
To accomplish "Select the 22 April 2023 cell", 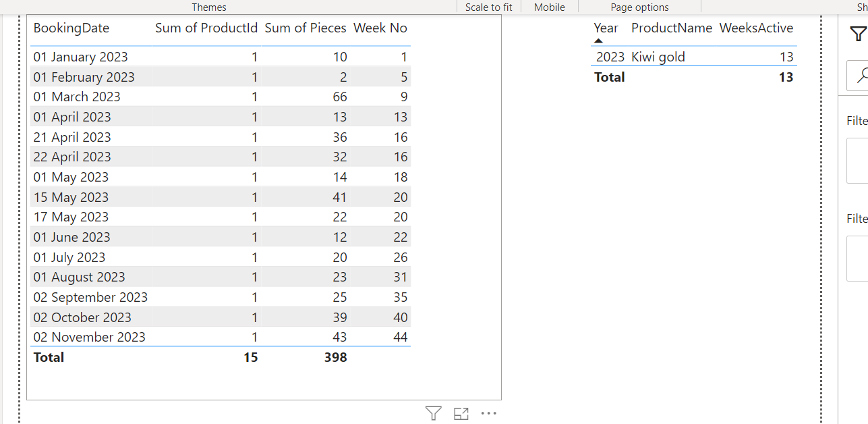I will pyautogui.click(x=72, y=157).
